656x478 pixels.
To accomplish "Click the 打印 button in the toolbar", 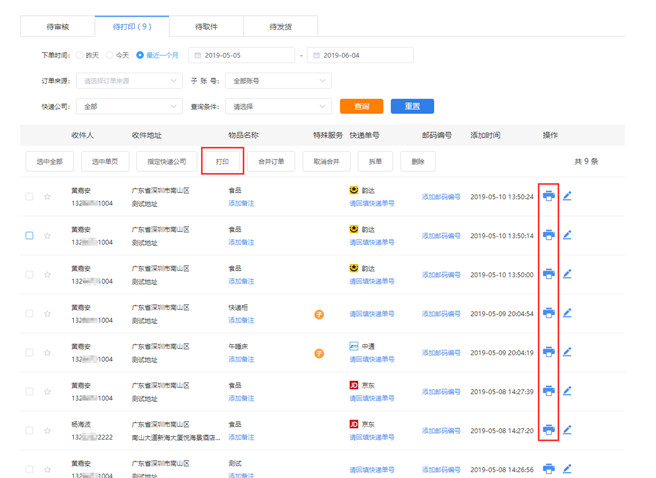I will [222, 161].
